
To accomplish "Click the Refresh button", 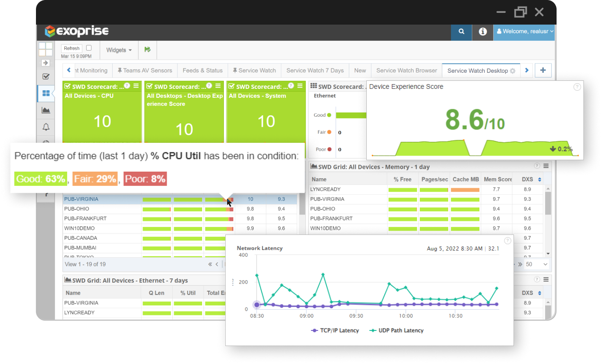I will 71,48.
